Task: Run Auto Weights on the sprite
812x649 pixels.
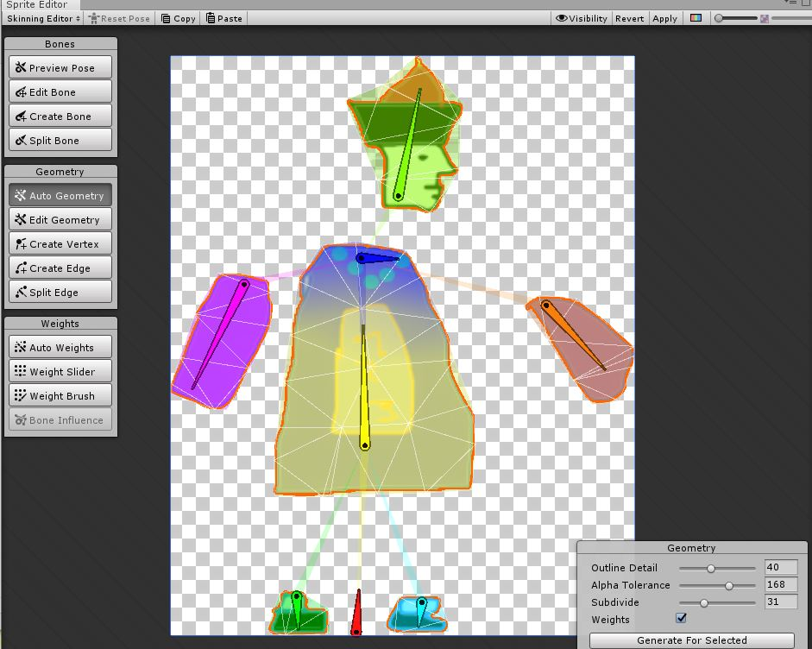Action: tap(60, 347)
